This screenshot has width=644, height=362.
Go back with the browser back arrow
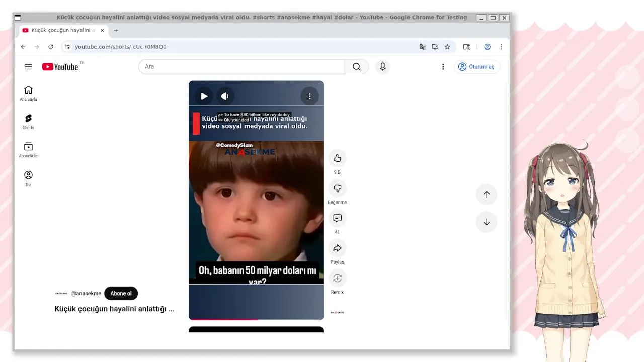pos(23,47)
